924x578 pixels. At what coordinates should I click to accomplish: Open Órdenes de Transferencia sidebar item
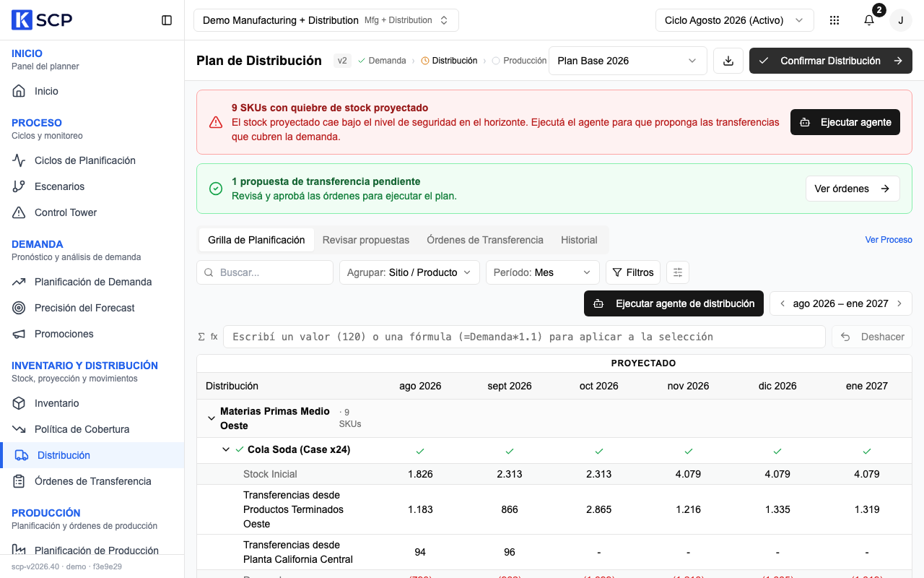click(92, 481)
